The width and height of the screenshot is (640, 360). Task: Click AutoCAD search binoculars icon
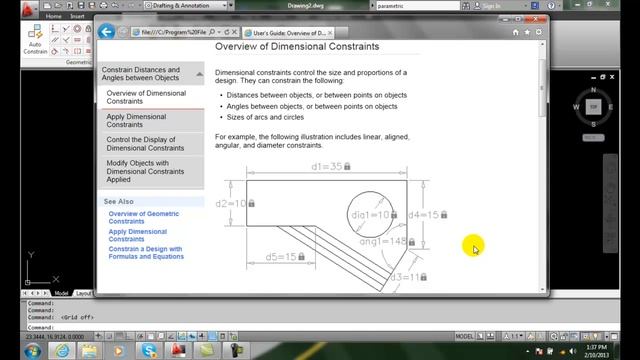coord(466,6)
